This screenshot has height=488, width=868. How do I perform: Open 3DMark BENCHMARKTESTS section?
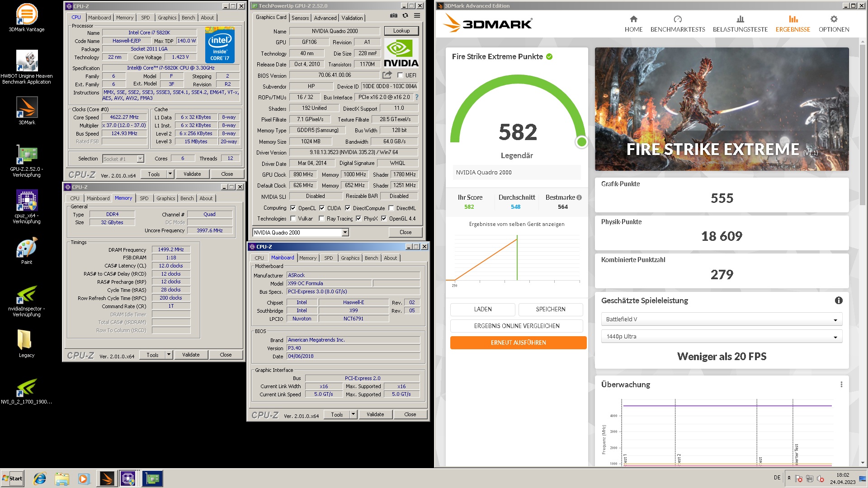coord(678,24)
